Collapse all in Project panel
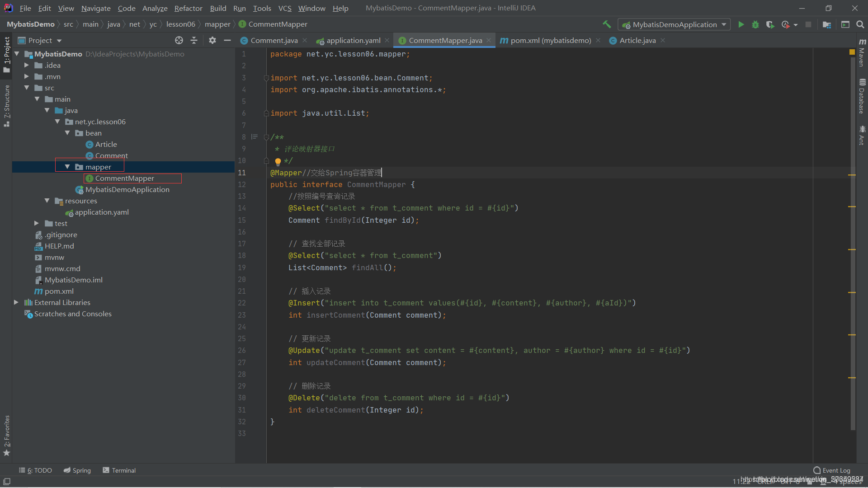 pos(194,40)
